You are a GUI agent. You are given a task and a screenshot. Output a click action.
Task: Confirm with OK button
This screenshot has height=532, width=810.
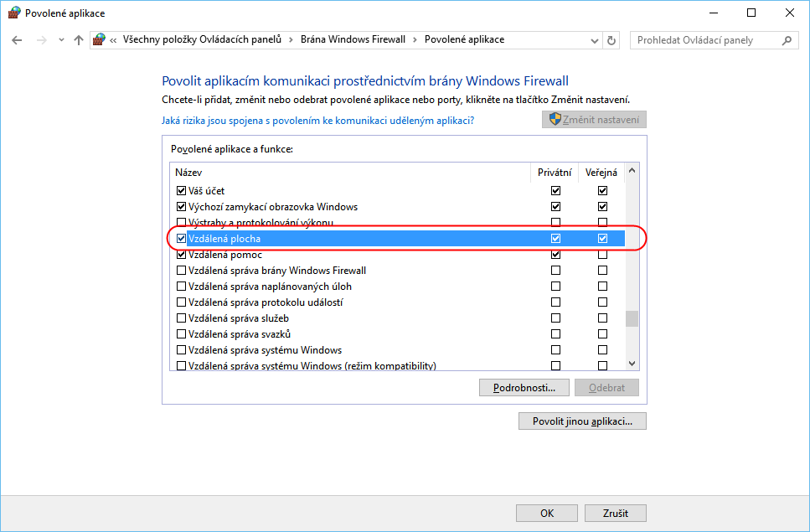[547, 514]
